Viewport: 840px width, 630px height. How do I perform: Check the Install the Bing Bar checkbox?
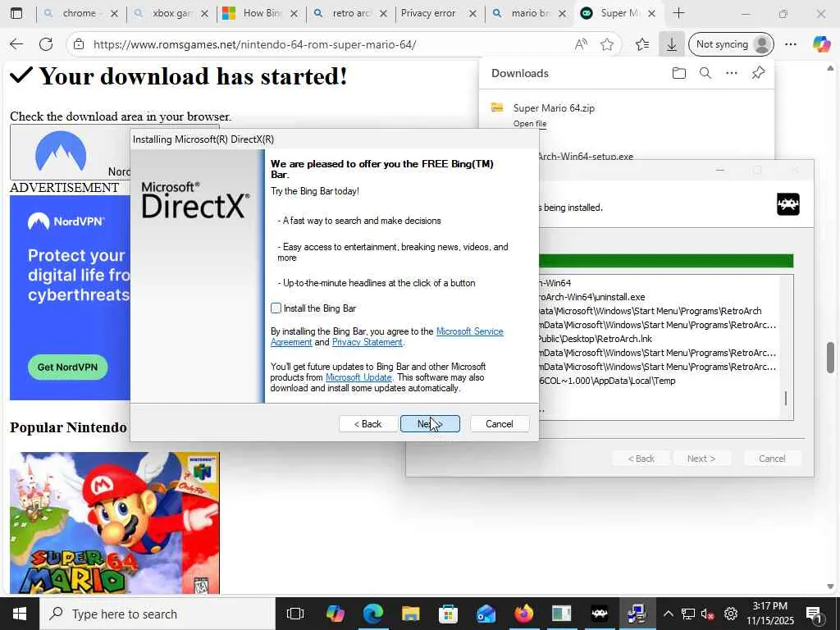276,308
